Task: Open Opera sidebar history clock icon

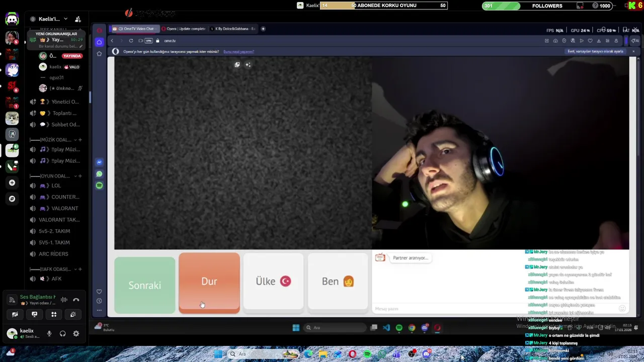Action: click(99, 301)
